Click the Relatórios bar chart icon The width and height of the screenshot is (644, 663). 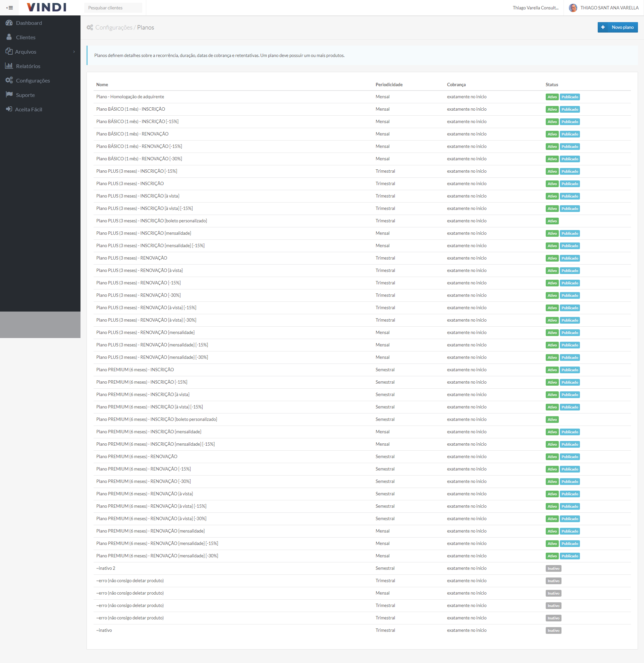[x=9, y=66]
